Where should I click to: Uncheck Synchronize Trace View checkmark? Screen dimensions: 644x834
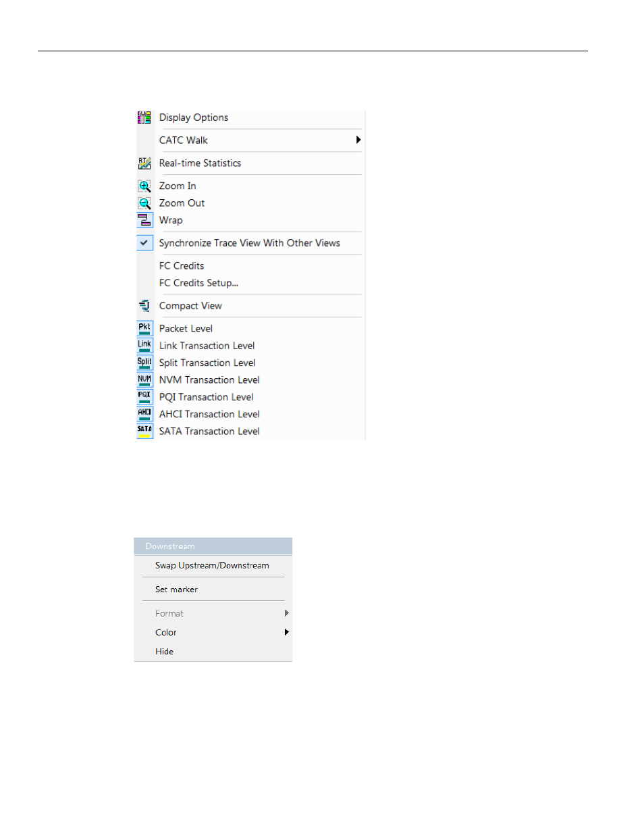[144, 243]
